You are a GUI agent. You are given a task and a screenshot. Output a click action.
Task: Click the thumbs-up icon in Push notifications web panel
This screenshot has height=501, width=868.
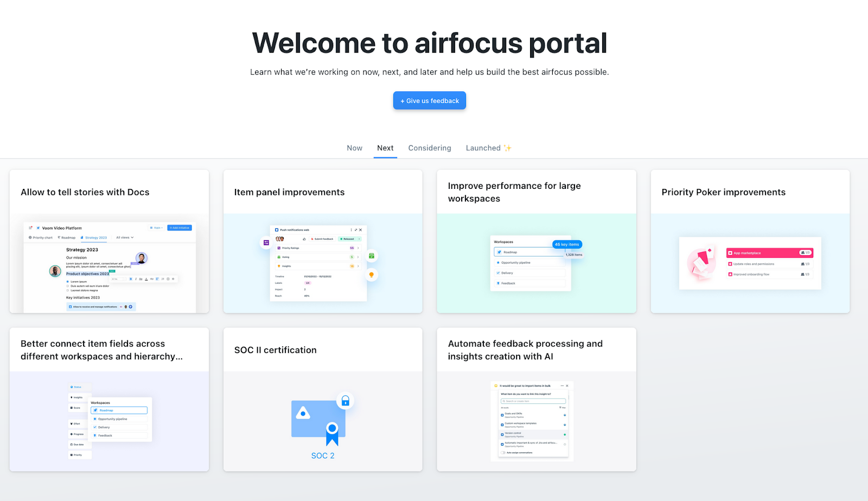(304, 239)
